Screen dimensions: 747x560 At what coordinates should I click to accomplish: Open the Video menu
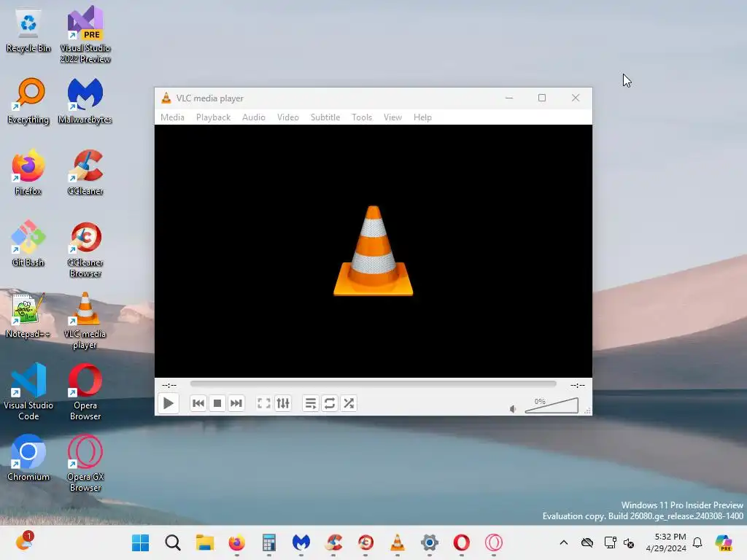coord(287,117)
